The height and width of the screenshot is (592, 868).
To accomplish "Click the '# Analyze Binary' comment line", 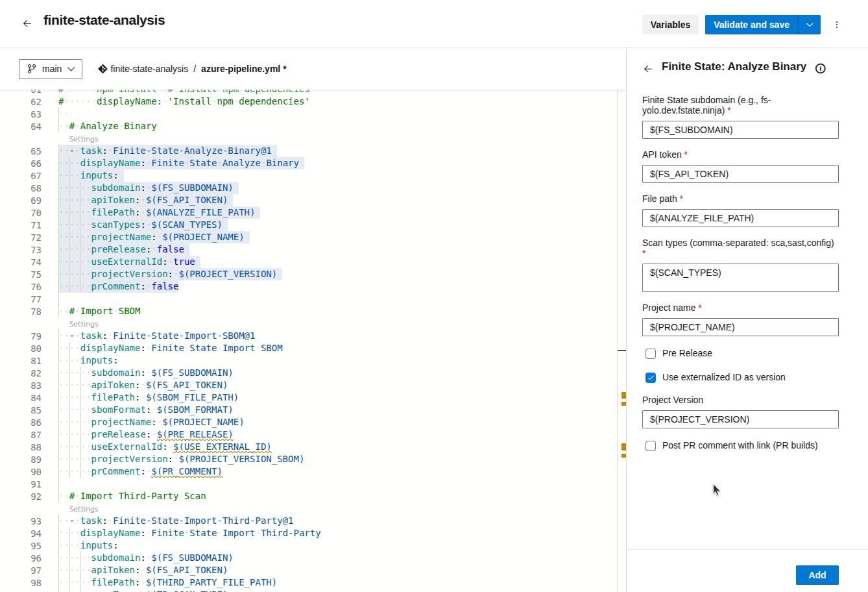I will [x=113, y=126].
